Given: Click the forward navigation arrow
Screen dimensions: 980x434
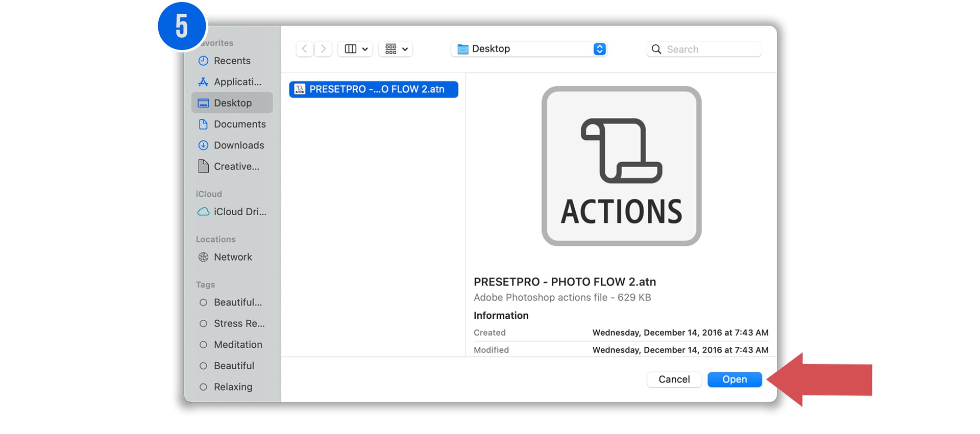Looking at the screenshot, I should [x=323, y=49].
